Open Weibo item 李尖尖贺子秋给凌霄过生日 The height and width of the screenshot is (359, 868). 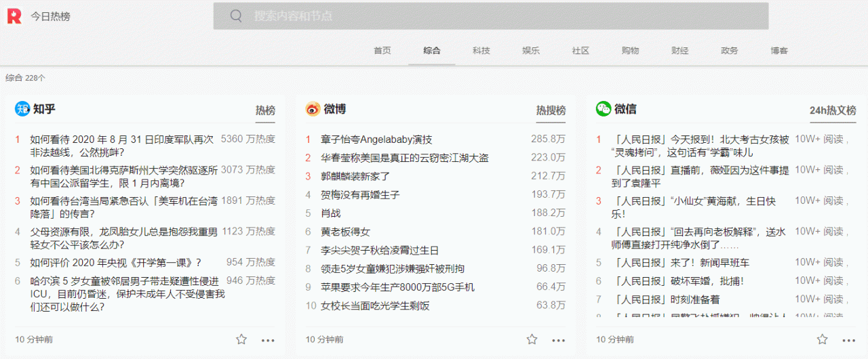click(x=380, y=250)
